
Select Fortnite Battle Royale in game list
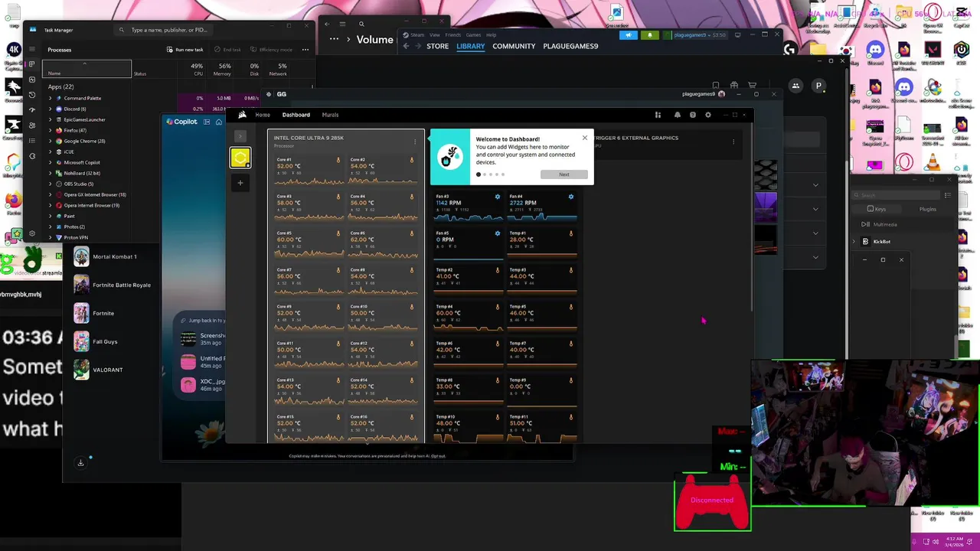coord(112,285)
